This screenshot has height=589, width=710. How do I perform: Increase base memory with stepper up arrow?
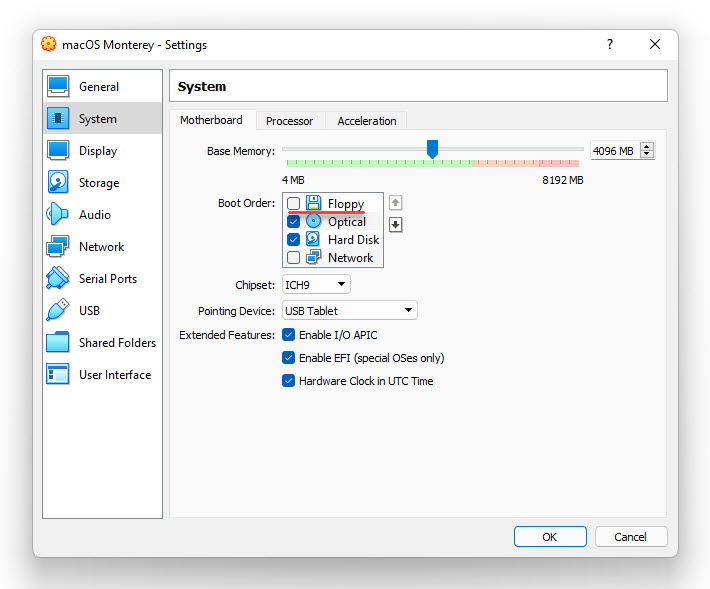[x=647, y=146]
